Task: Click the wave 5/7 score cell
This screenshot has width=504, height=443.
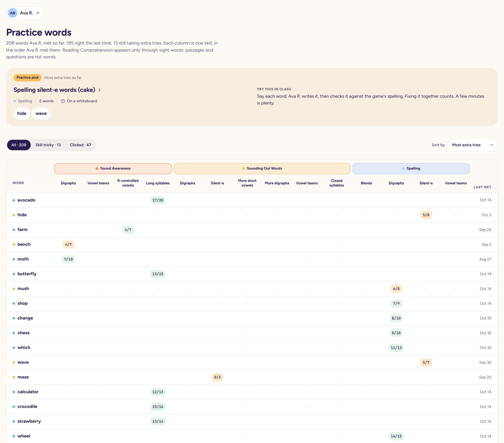Action: pos(426,362)
